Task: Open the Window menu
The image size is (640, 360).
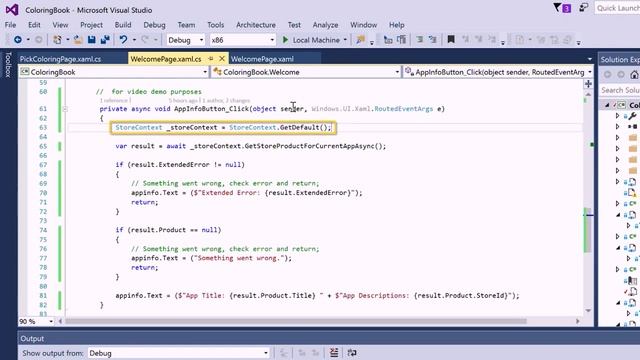Action: (x=363, y=25)
